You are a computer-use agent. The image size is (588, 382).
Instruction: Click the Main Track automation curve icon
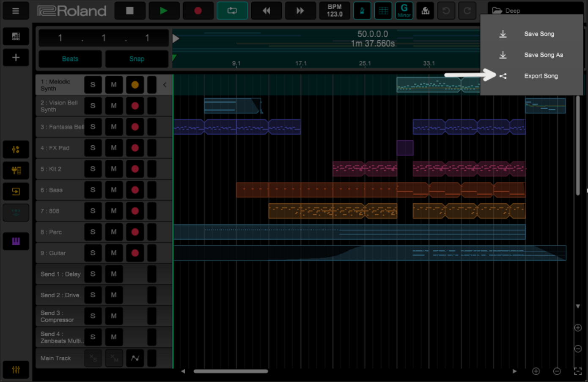point(135,358)
